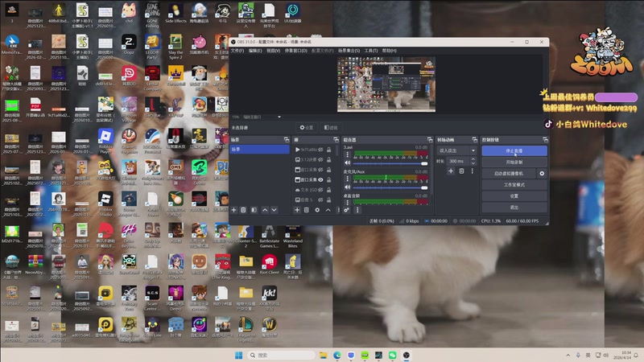Image resolution: width=644 pixels, height=362 pixels.
Task: Increase transition duration with stepper arrow
Action: [x=473, y=159]
